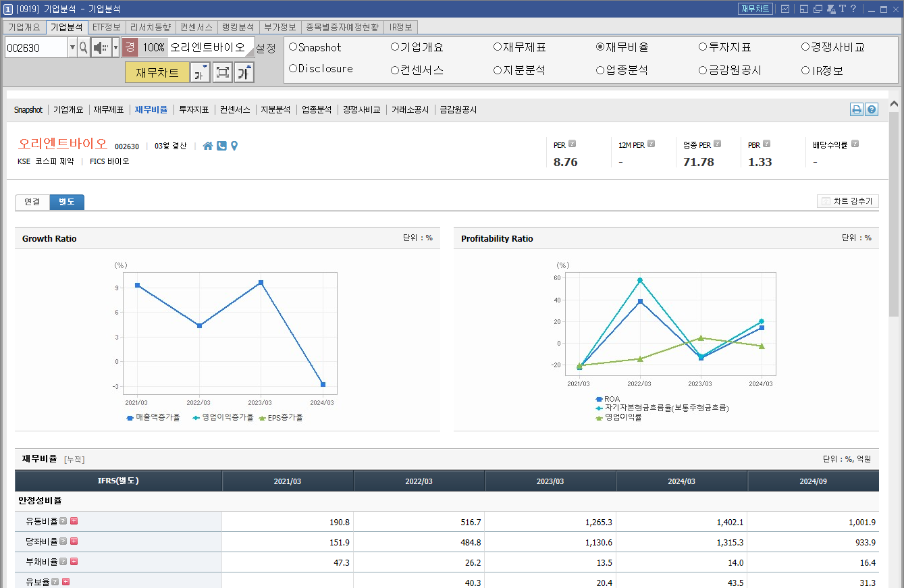Expand the 당좌비율 row with red plus
The width and height of the screenshot is (904, 588).
tap(74, 541)
